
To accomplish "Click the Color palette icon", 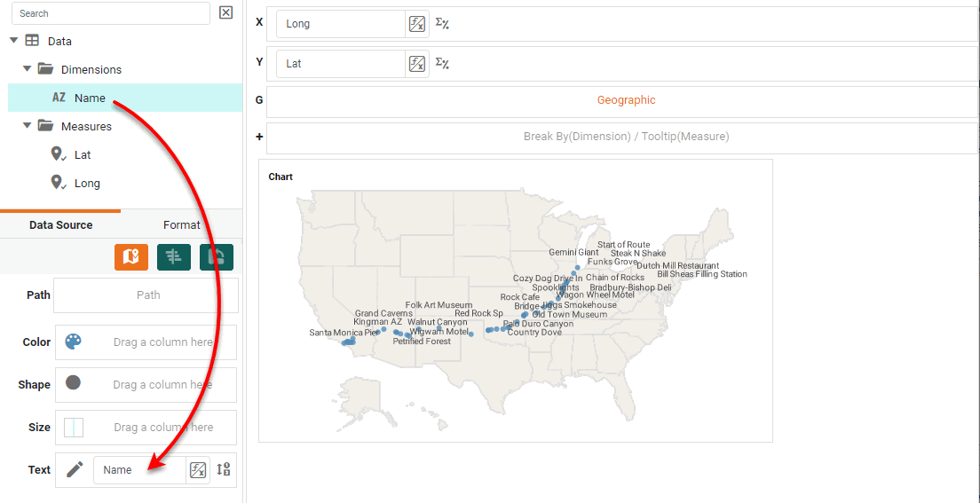I will (74, 342).
